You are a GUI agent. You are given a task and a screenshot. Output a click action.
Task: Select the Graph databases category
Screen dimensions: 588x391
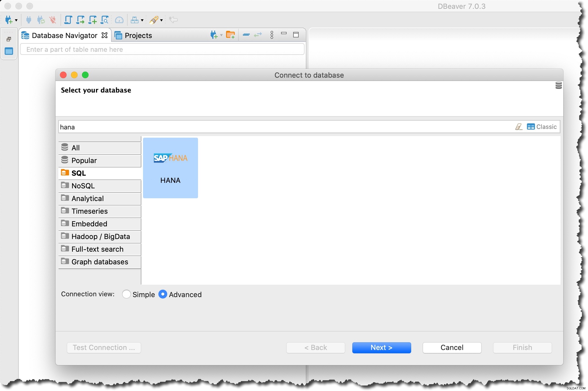pyautogui.click(x=100, y=262)
